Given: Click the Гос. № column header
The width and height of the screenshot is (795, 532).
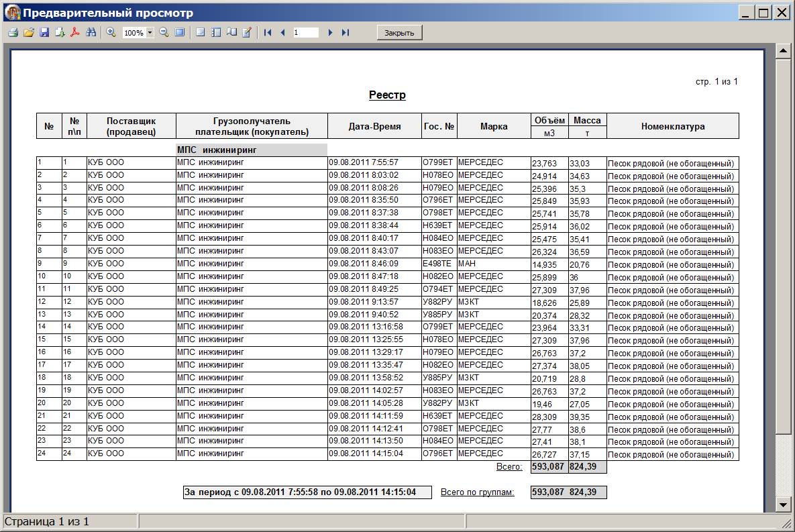Looking at the screenshot, I should (x=439, y=126).
